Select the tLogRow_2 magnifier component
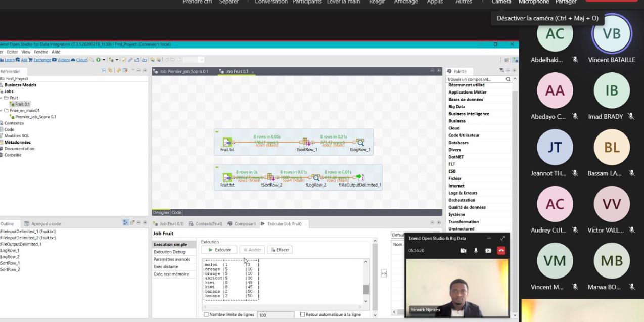The width and height of the screenshot is (644, 322). click(x=316, y=177)
